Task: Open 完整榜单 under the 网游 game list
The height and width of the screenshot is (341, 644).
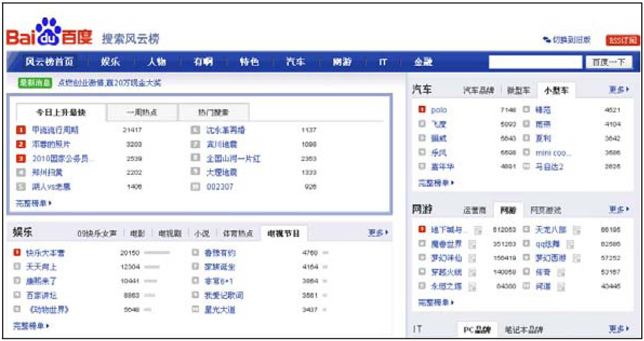Action: [x=436, y=303]
